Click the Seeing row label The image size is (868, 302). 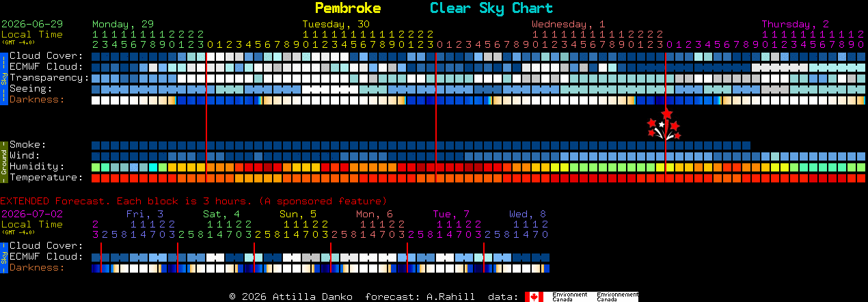click(x=31, y=89)
